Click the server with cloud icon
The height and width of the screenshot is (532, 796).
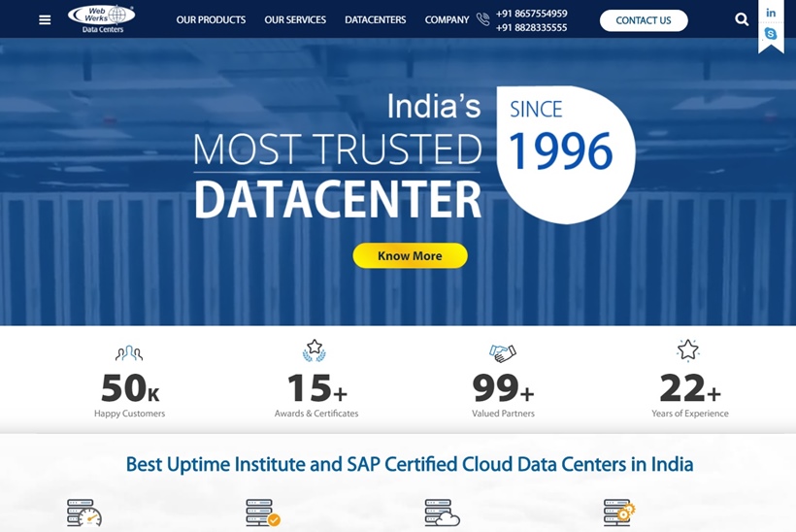442,513
